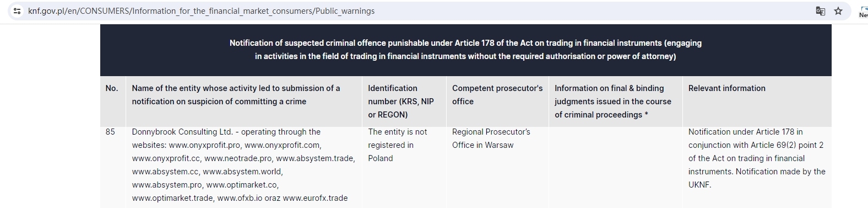This screenshot has height=208, width=868.
Task: Click row number 85 in the table
Action: click(x=110, y=132)
